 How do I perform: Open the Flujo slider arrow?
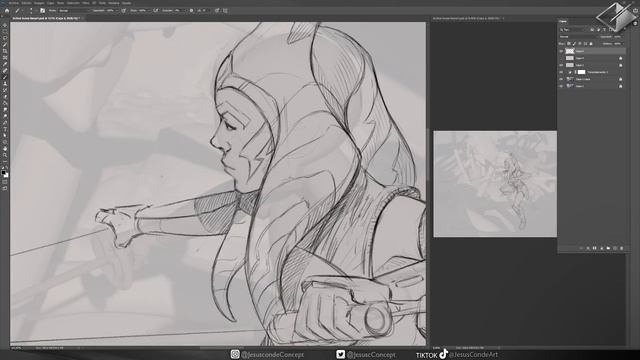click(x=149, y=11)
